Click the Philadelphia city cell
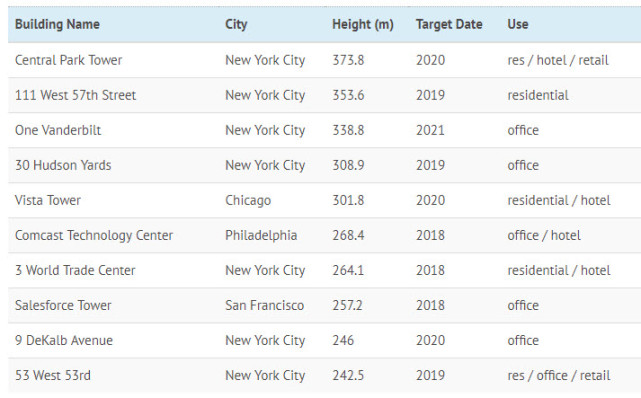641x398 pixels. click(261, 235)
